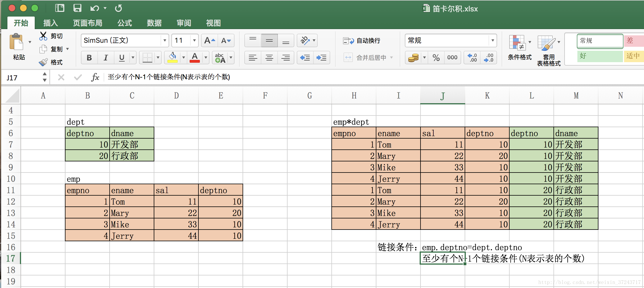Viewport: 644px width, 288px height.
Task: Toggle bottom vertical alignment
Action: 286,40
